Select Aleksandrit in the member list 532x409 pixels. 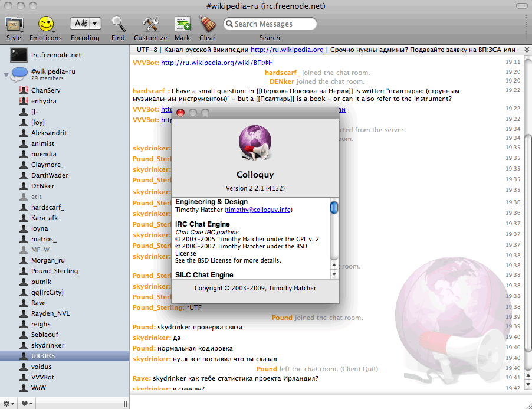pos(64,133)
